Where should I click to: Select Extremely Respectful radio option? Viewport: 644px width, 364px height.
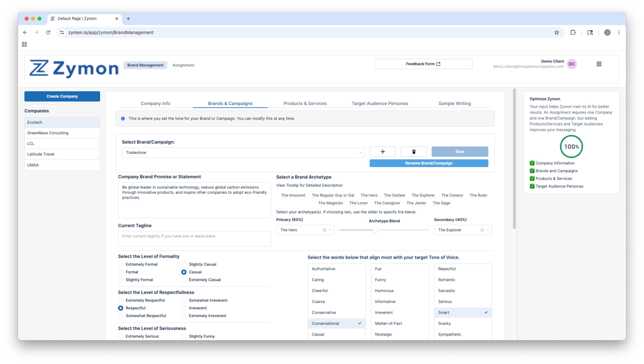tap(121, 300)
